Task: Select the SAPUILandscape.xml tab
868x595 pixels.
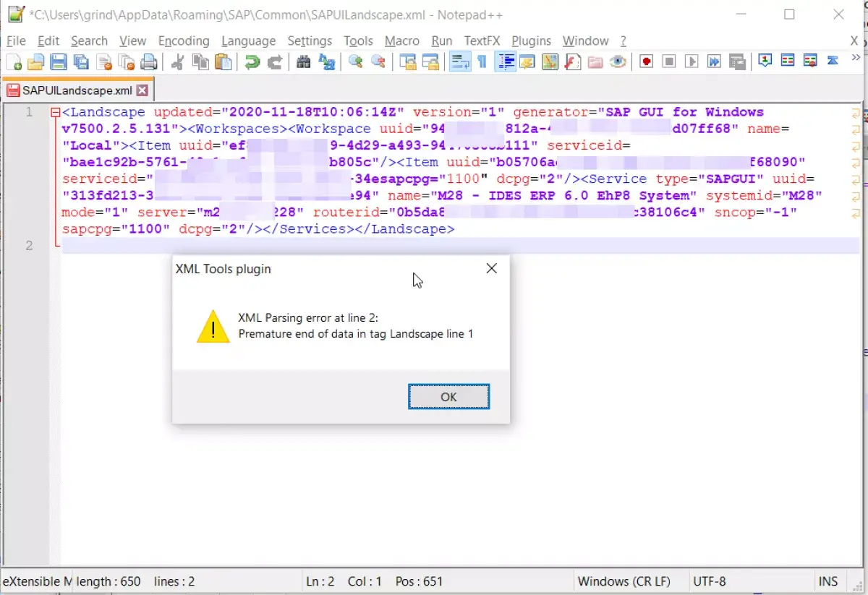Action: (x=77, y=90)
